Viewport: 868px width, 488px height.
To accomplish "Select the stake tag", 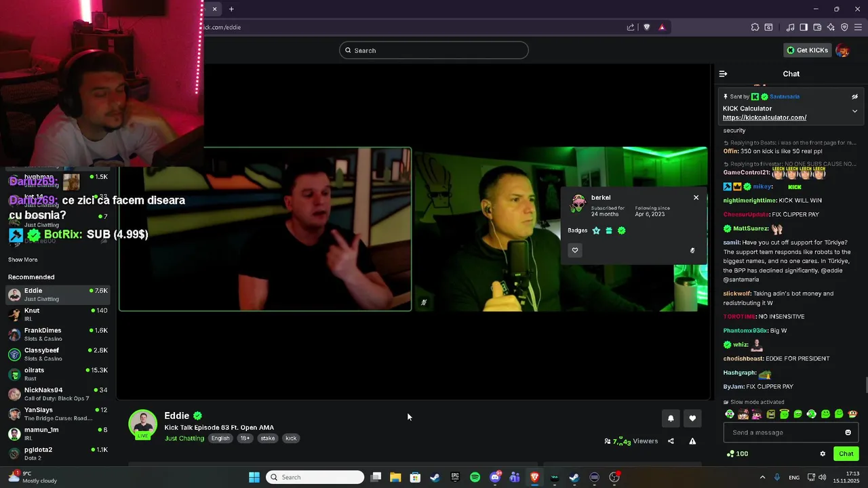I will [x=268, y=439].
